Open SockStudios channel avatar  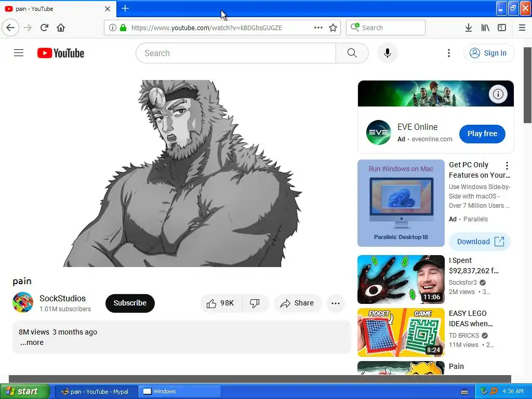23,302
